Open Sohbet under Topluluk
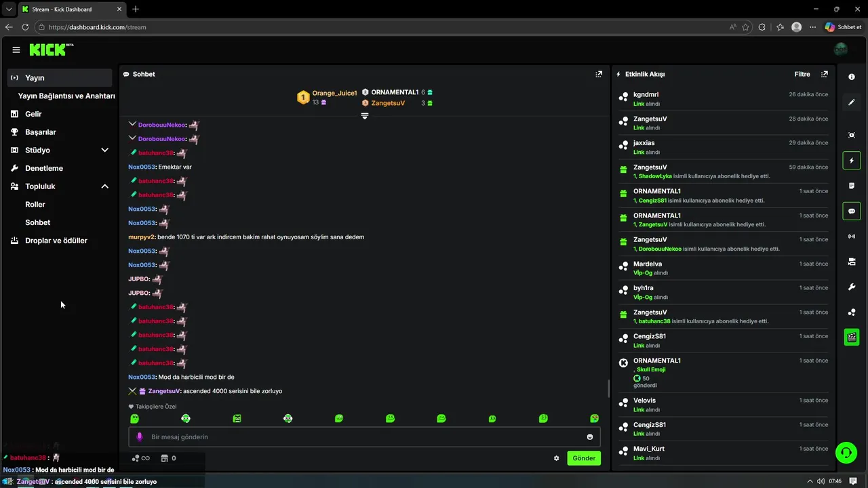868x488 pixels. point(38,222)
